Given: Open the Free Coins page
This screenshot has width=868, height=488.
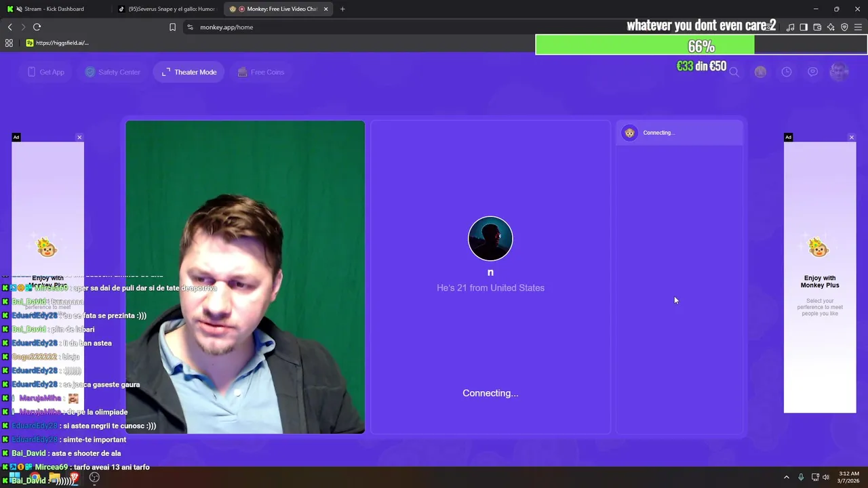Looking at the screenshot, I should pos(261,72).
